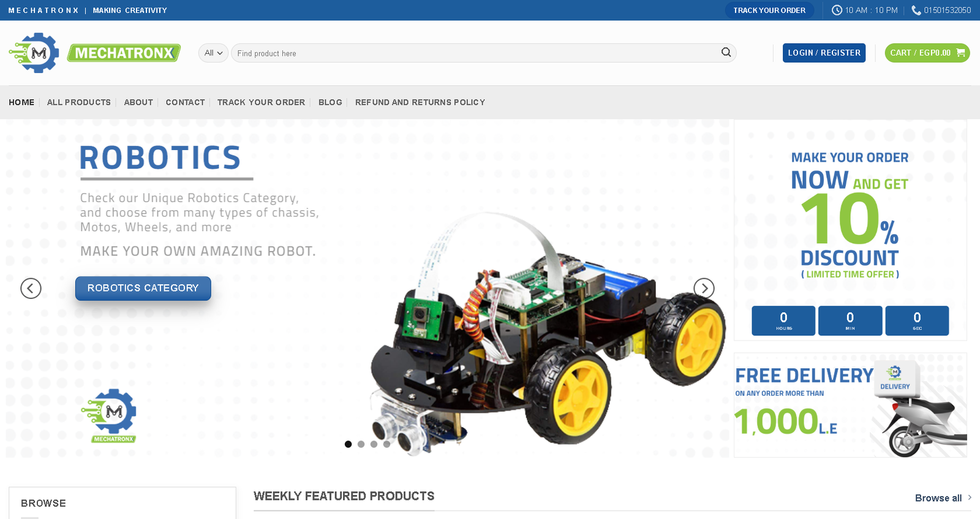Select the fourth slider dot
Viewport: 980px width, 519px height.
386,444
